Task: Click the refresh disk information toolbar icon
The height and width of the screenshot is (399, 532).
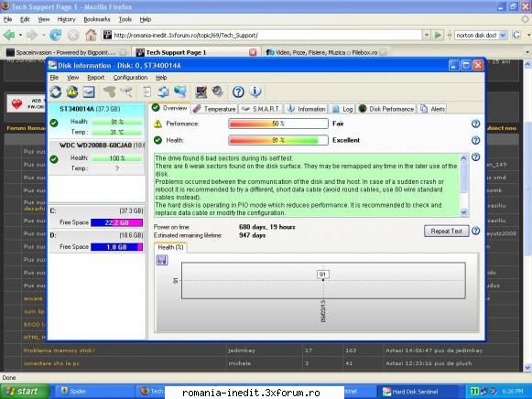Action: coord(56,92)
